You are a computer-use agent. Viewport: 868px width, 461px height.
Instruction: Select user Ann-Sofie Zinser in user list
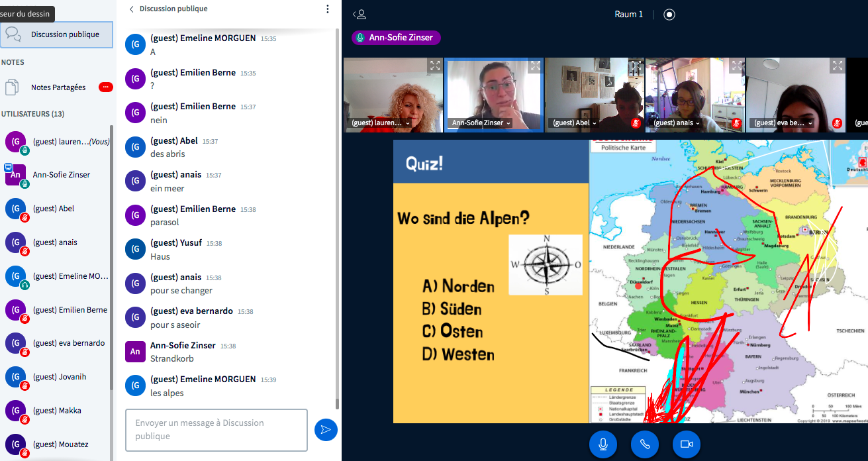56,176
